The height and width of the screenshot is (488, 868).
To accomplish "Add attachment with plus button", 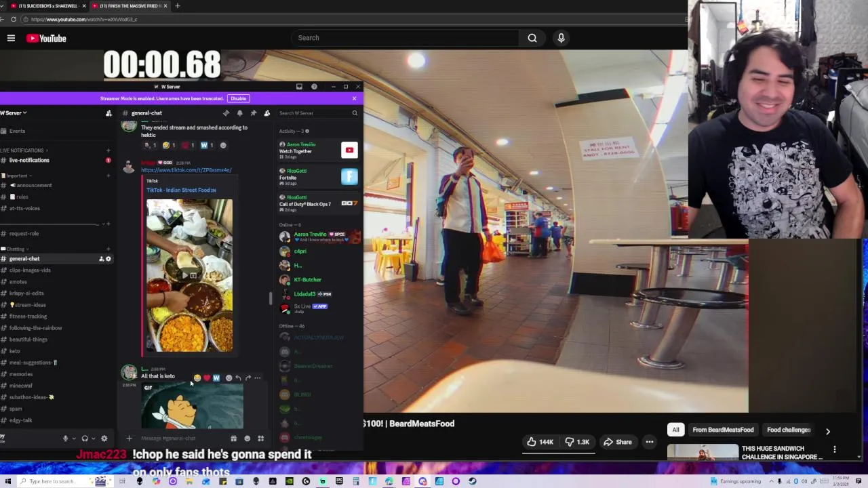I will pyautogui.click(x=129, y=439).
